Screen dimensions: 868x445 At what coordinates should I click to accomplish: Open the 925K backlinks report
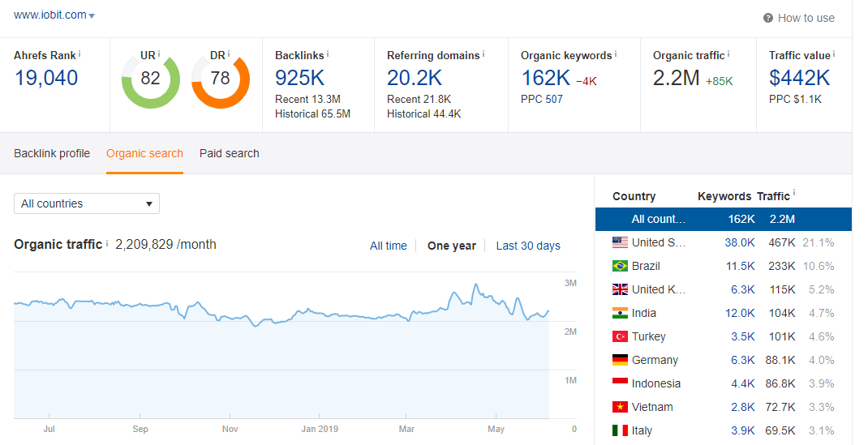pos(300,78)
